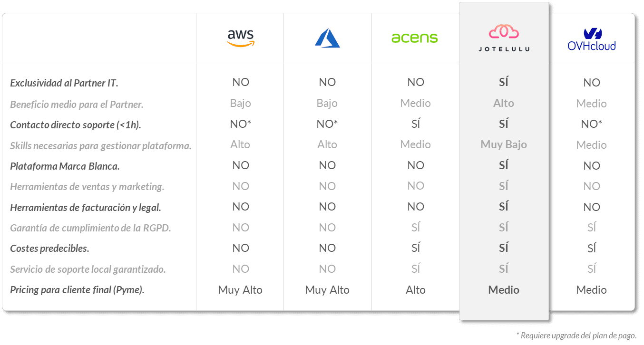Click the 'Plataforma Marca Blanca.' row label
Image resolution: width=644 pixels, height=345 pixels.
[x=65, y=166]
